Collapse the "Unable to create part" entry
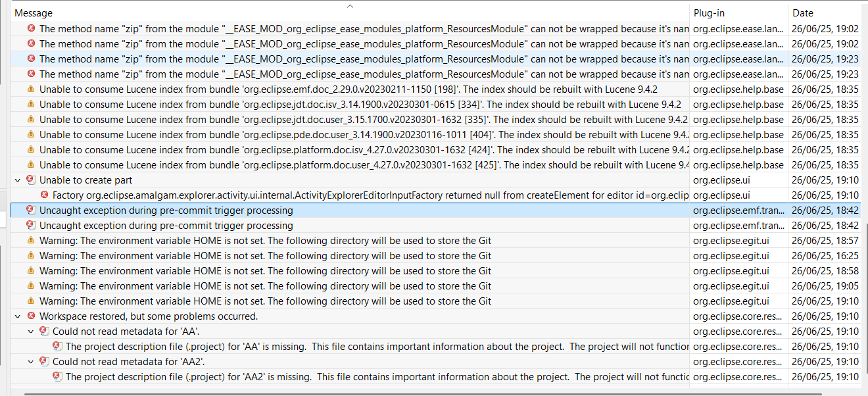The width and height of the screenshot is (868, 396). (18, 180)
